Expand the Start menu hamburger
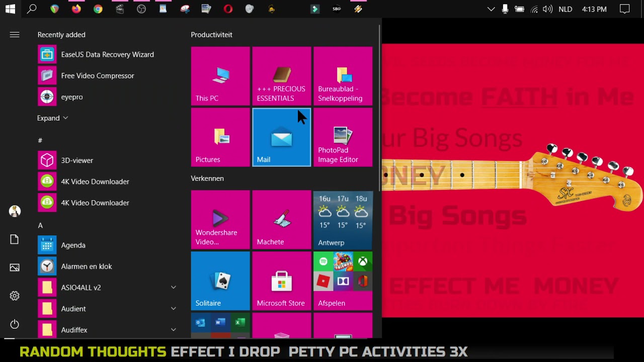The image size is (644, 362). tap(15, 35)
